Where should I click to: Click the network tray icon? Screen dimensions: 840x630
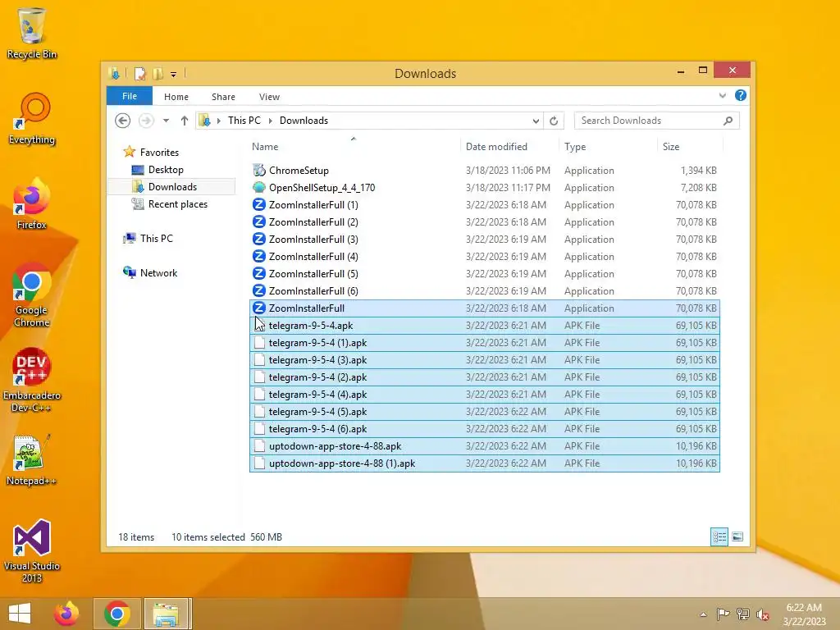(x=742, y=614)
